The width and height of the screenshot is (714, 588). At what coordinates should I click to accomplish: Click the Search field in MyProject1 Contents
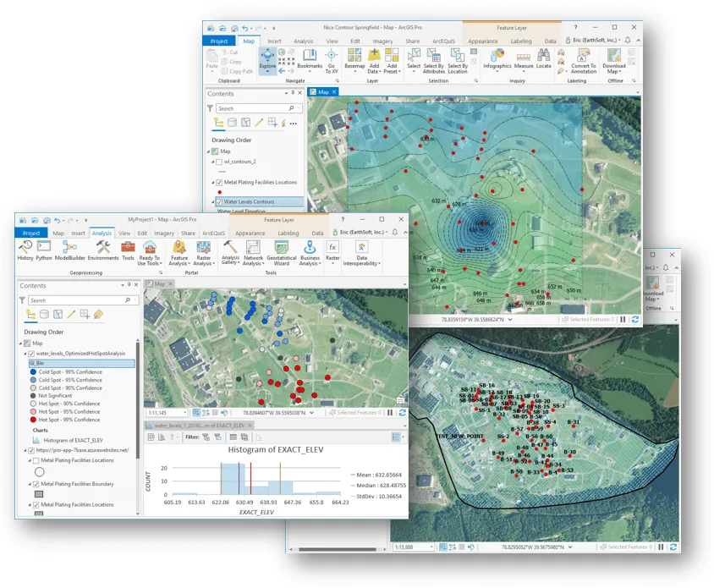(83, 300)
